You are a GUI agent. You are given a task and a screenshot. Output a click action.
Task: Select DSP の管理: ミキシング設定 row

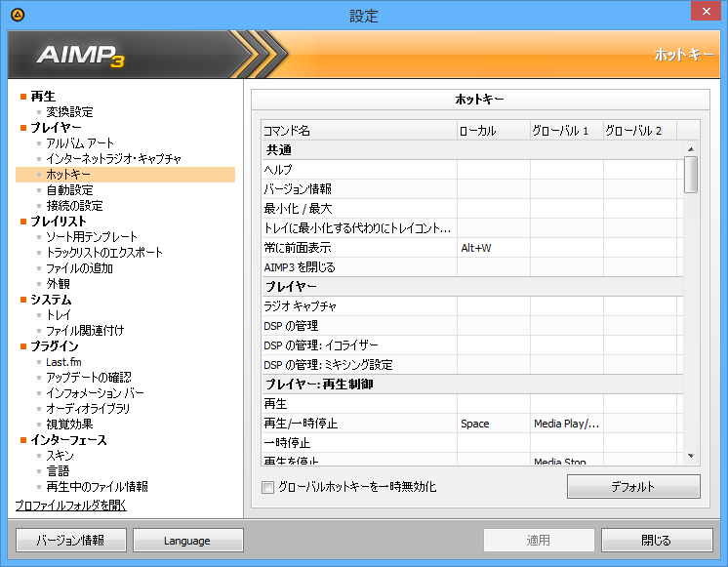tap(472, 365)
